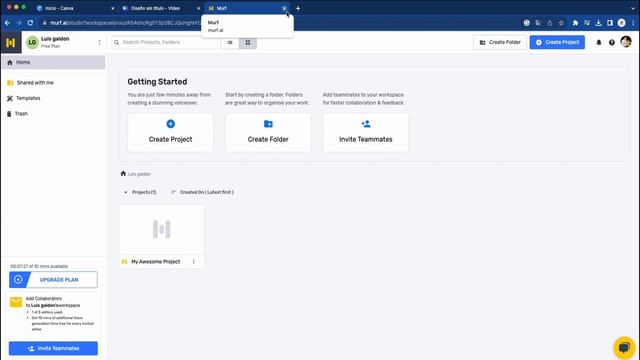Screen dimensions: 640x360
Task: Open notifications bell
Action: click(x=599, y=42)
